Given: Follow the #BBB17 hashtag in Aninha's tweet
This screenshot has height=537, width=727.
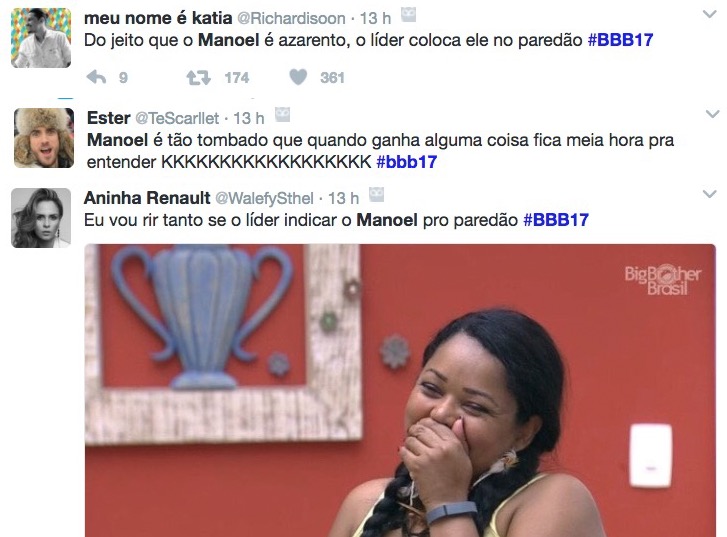Looking at the screenshot, I should point(556,220).
